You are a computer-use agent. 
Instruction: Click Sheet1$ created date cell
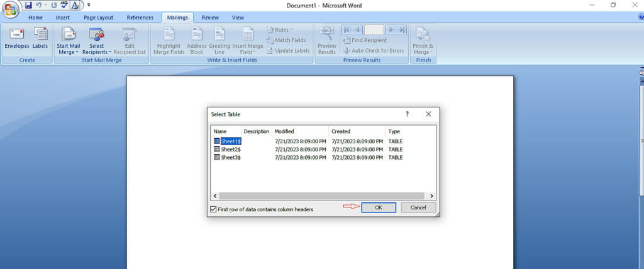click(x=357, y=141)
